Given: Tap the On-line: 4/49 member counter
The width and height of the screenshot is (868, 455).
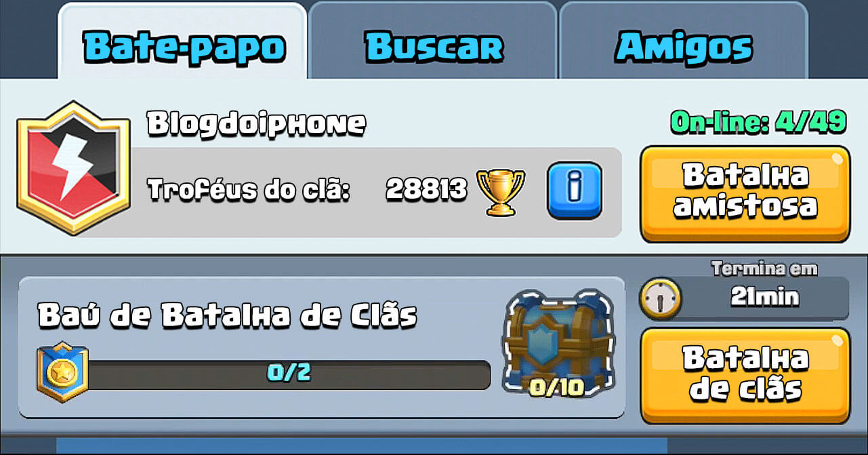Looking at the screenshot, I should pos(758,122).
